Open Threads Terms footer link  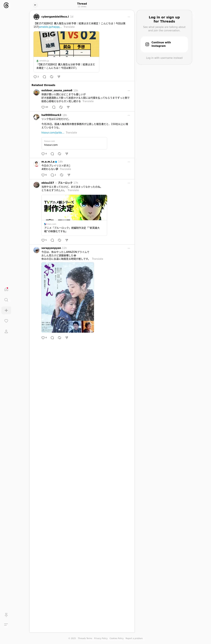tap(85, 638)
